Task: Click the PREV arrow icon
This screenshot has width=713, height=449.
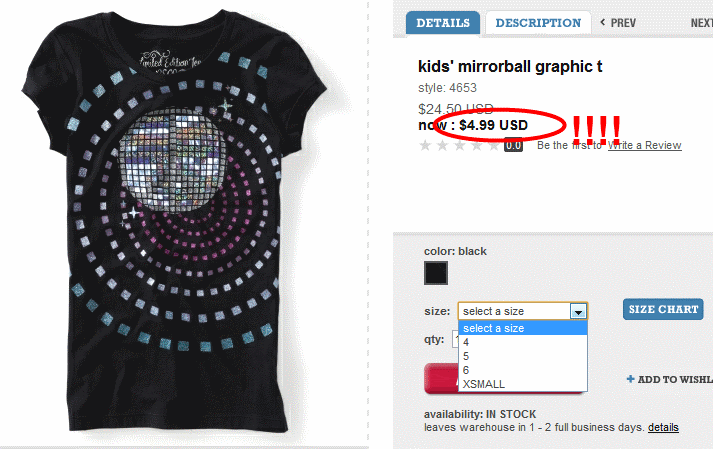Action: pyautogui.click(x=602, y=22)
